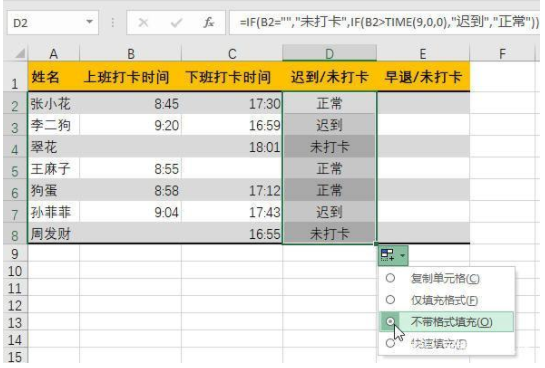The width and height of the screenshot is (545, 368).
Task: Click the 早退/未打卡 header cell
Action: (x=423, y=77)
